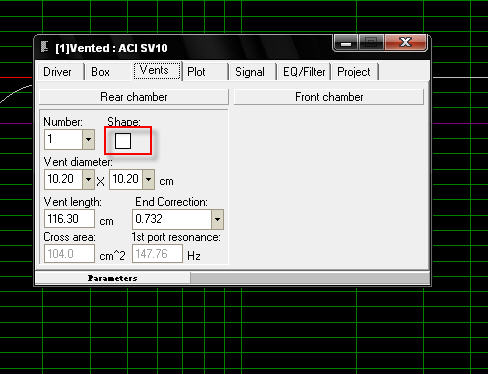The image size is (488, 374).
Task: Click the Cross area value field
Action: 69,254
